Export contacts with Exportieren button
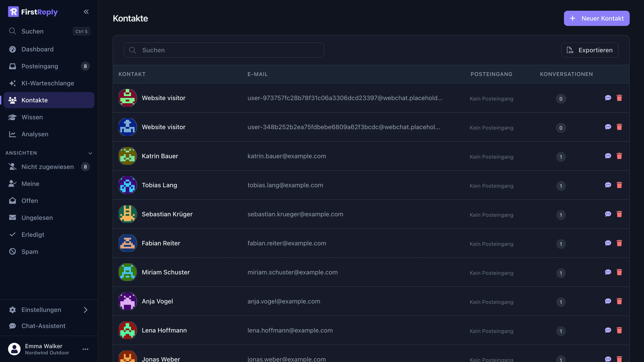Screen dimensions: 644x362 589,50
